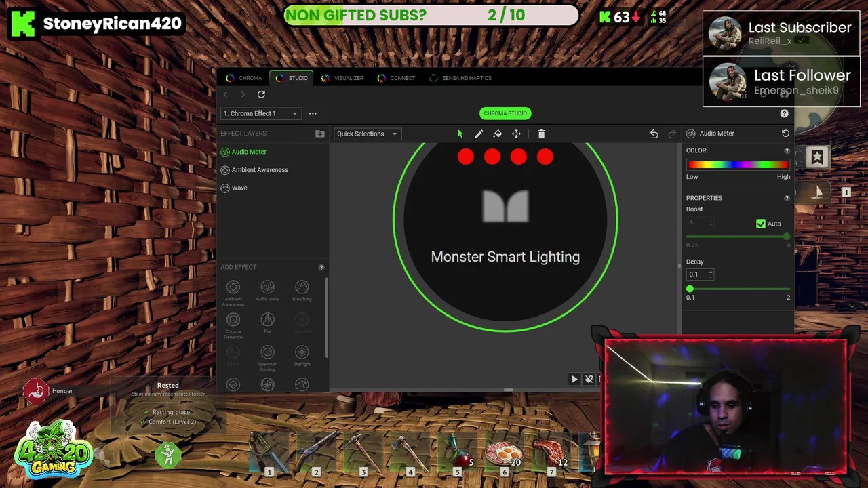Add the Ambient Awareness effect
This screenshot has height=488, width=868.
point(233,293)
